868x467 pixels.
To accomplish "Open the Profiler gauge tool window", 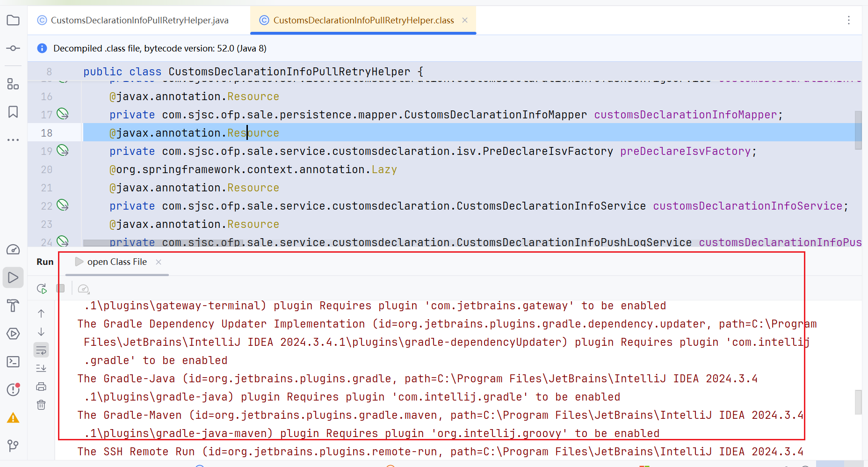I will pos(13,250).
